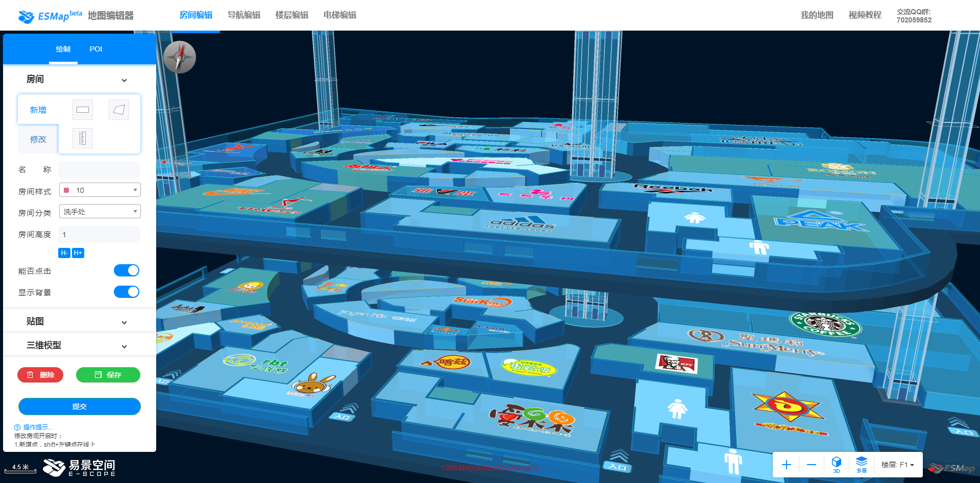
Task: Click the 保存 save button
Action: pos(108,375)
